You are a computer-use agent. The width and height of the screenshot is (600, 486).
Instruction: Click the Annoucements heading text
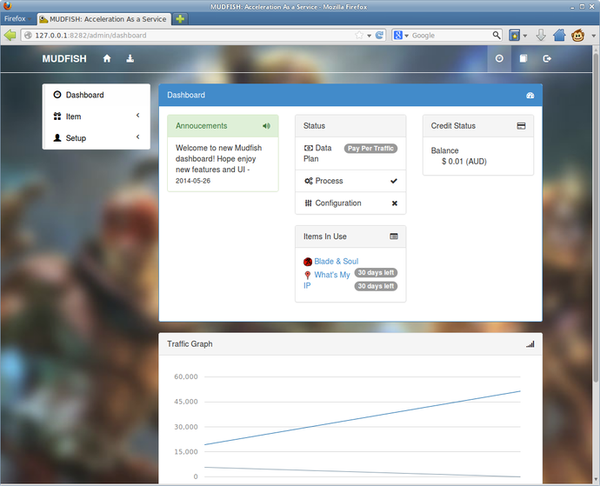tap(201, 126)
